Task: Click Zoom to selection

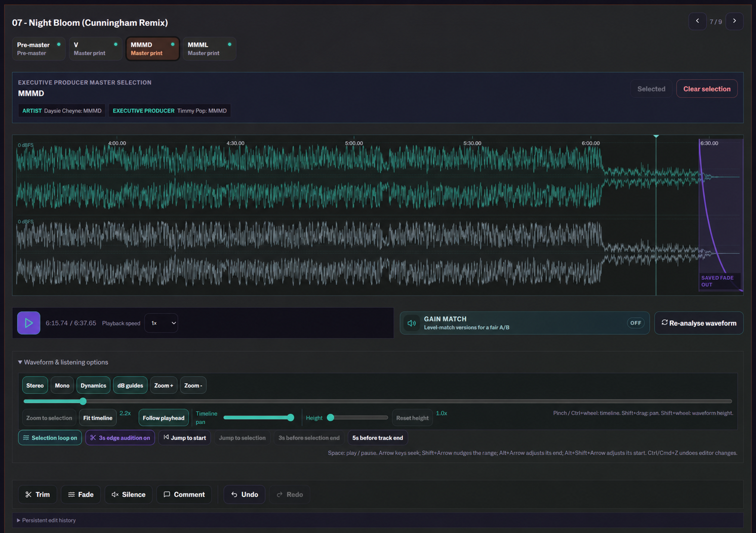Action: (x=49, y=418)
